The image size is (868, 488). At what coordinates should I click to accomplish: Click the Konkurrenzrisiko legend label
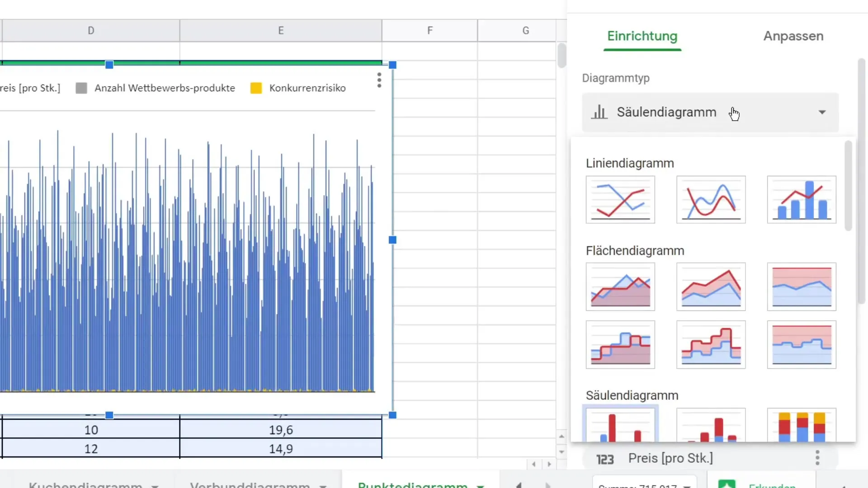point(307,88)
